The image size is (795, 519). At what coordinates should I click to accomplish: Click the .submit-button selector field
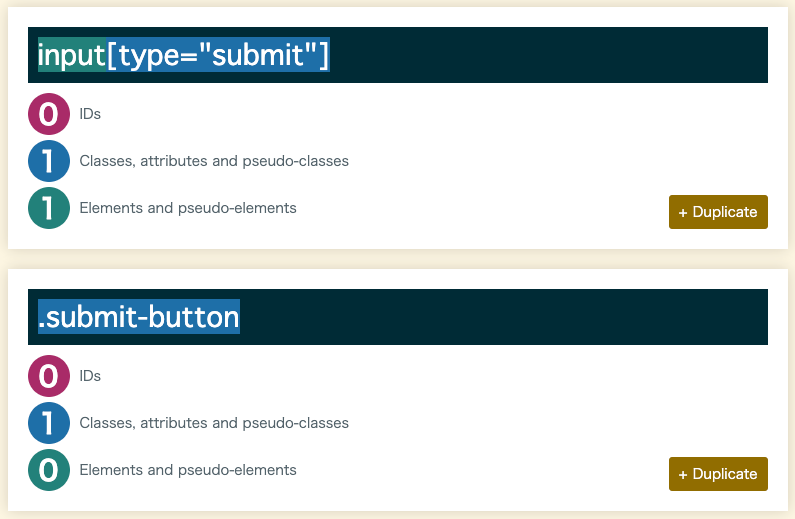(398, 317)
